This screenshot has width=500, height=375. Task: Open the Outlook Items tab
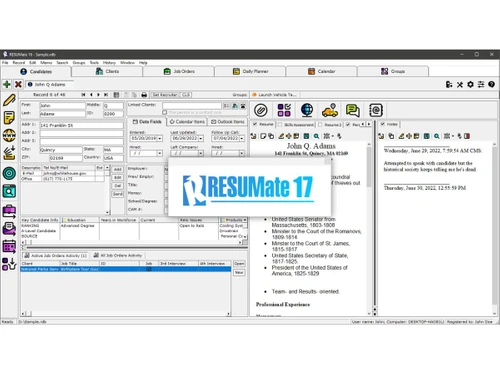tap(228, 122)
